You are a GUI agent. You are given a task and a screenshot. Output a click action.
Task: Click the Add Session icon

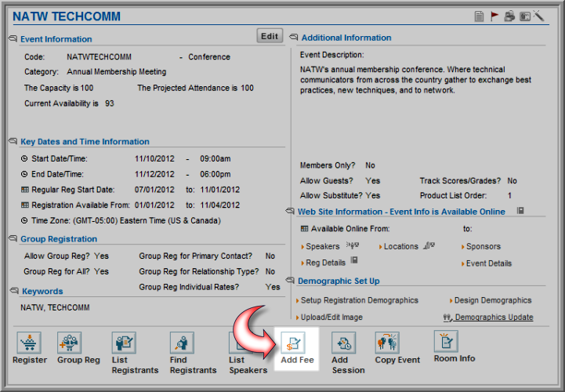[x=344, y=343]
